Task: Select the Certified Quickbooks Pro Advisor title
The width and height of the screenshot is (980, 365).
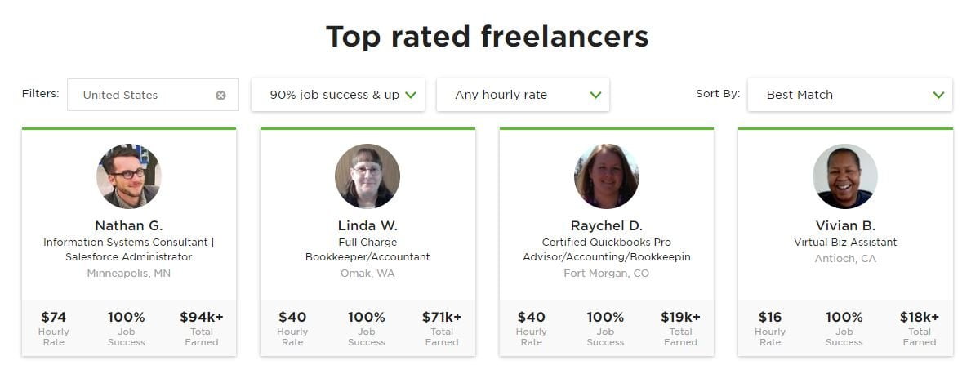Action: click(x=607, y=250)
